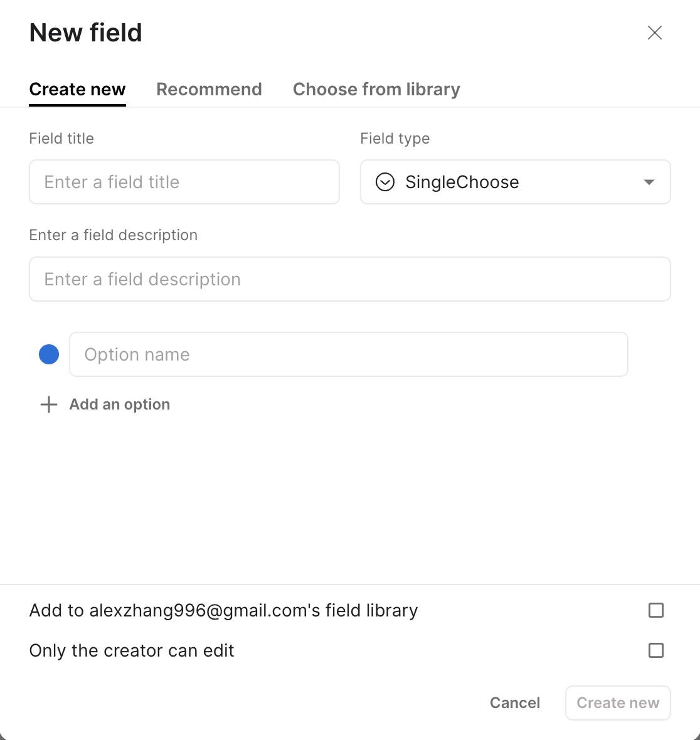Focus the Field title input box
Screen dimensions: 700x740
click(x=184, y=182)
